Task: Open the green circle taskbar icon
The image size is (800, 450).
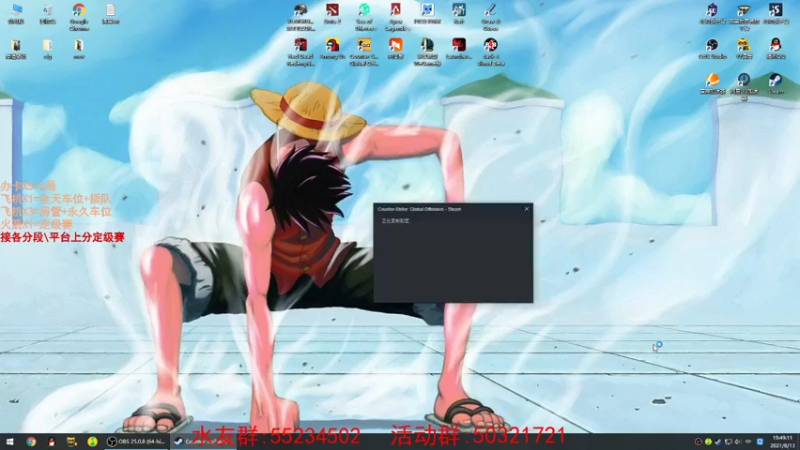Action: (92, 441)
